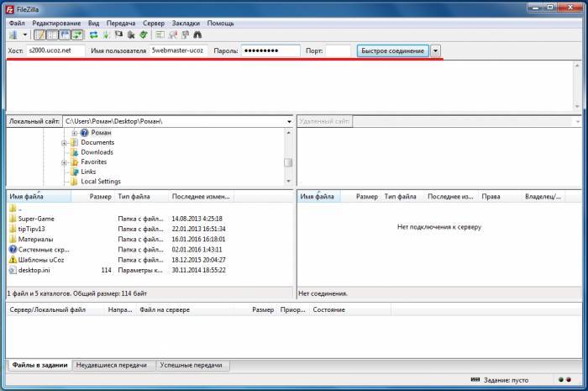Sort local files by Тип файла column

pos(141,197)
